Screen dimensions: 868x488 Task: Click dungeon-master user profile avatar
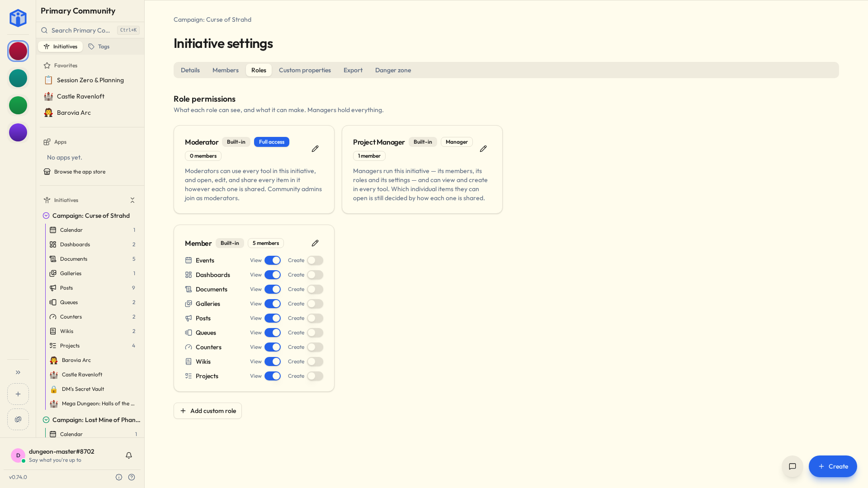18,455
